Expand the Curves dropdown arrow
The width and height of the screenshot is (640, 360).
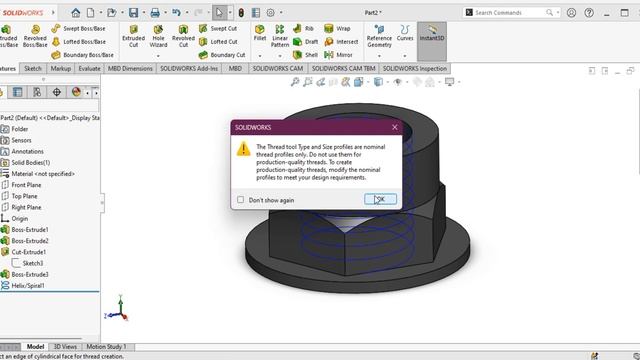pos(405,56)
